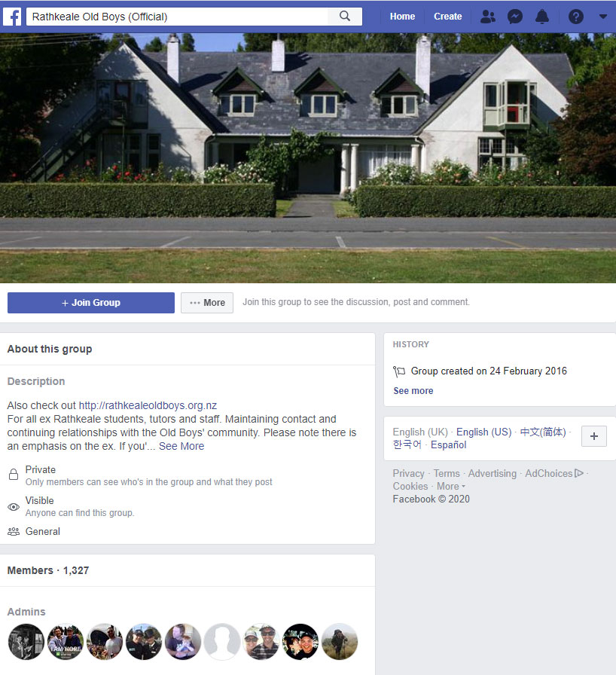Add a language with the plus button
The image size is (616, 675).
click(x=593, y=436)
